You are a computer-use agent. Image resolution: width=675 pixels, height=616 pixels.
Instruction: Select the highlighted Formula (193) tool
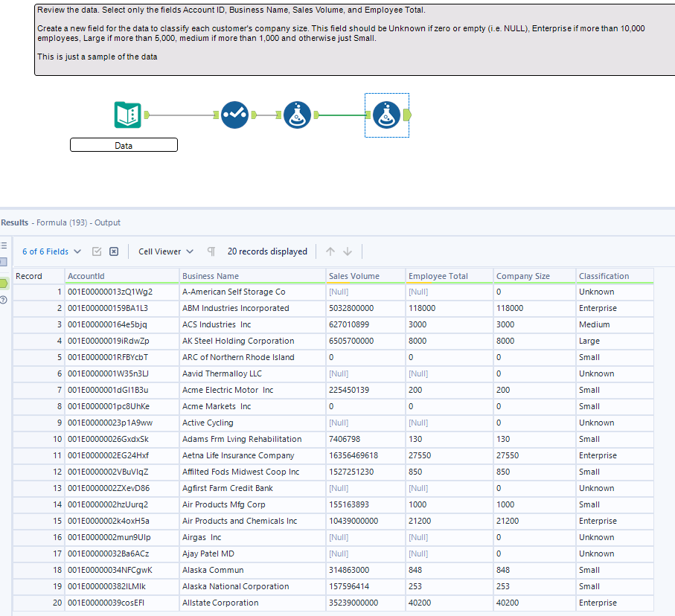point(386,115)
